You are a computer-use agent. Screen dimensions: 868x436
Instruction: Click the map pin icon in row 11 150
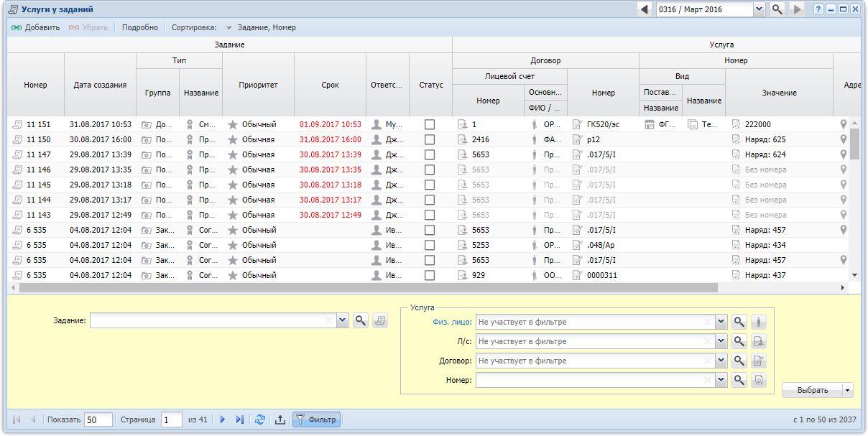coord(844,139)
